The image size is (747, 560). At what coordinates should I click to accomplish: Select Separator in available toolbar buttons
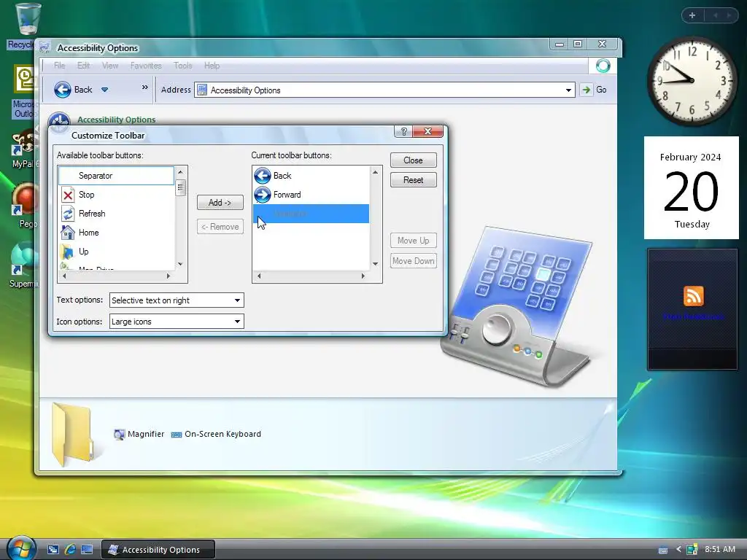pyautogui.click(x=117, y=176)
